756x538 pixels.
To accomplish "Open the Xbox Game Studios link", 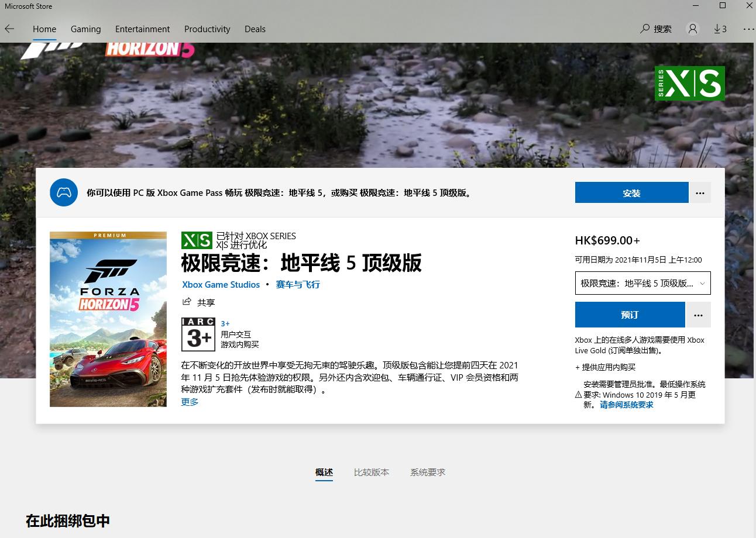I will (x=221, y=285).
